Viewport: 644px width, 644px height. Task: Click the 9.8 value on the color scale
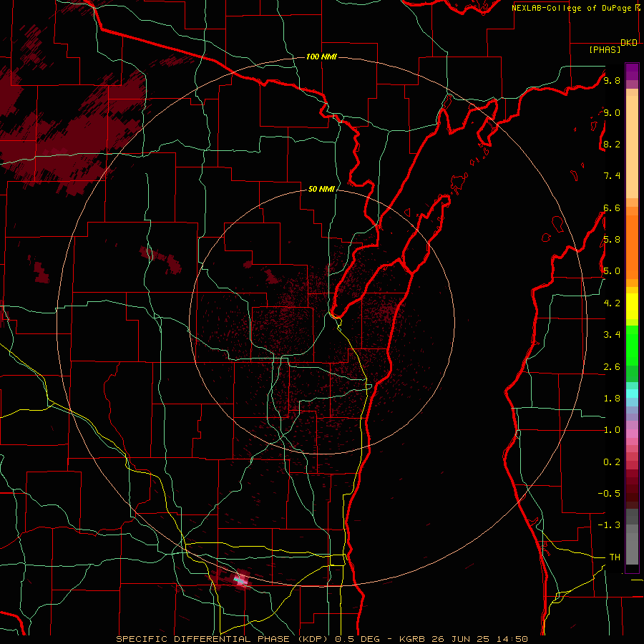pyautogui.click(x=612, y=80)
